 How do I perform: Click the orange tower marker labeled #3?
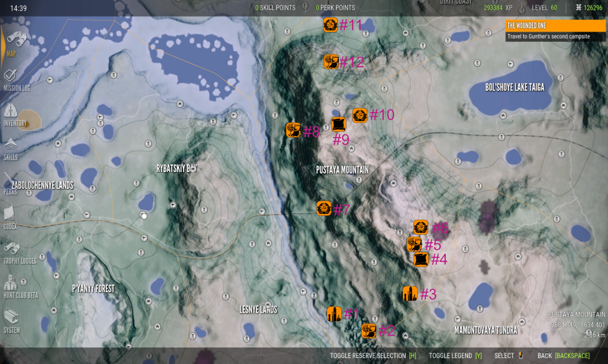(x=410, y=294)
